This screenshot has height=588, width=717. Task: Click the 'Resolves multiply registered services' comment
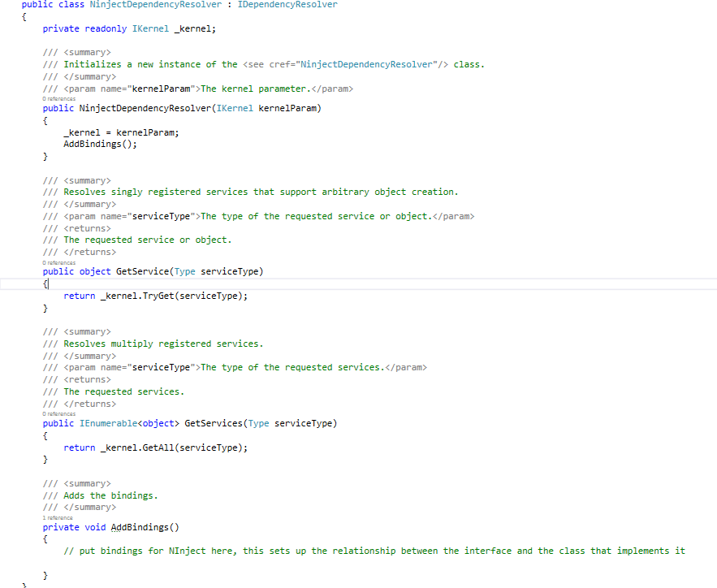(x=163, y=344)
